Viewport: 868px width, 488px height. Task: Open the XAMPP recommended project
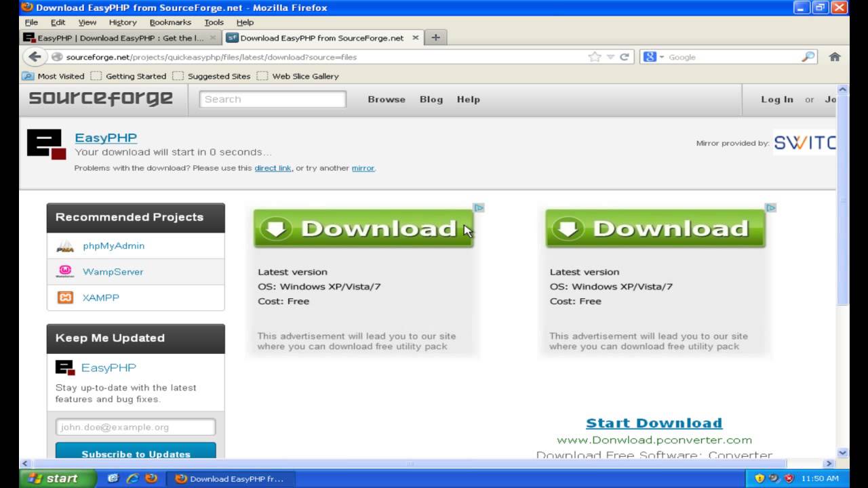(101, 298)
